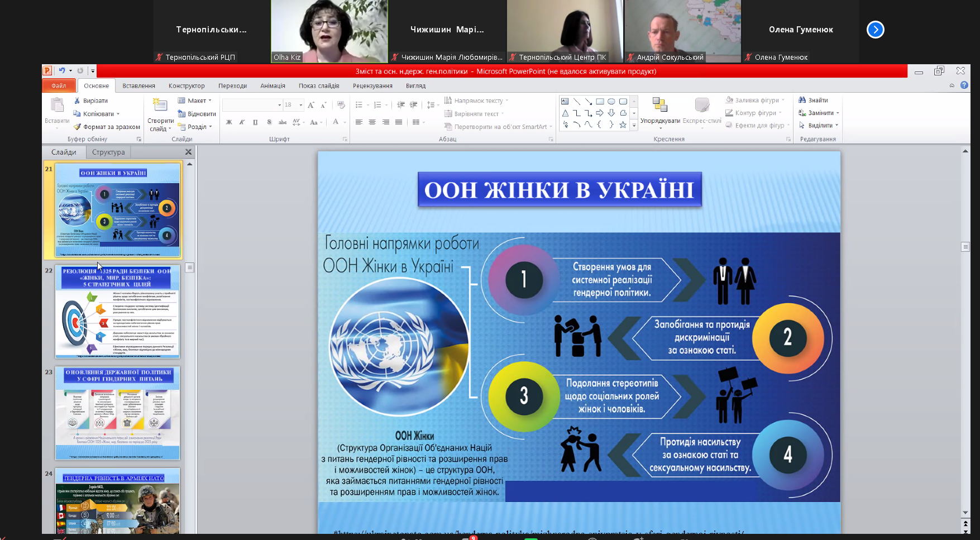Switch to the Структура outline pane tab
The image size is (980, 540).
pos(108,152)
